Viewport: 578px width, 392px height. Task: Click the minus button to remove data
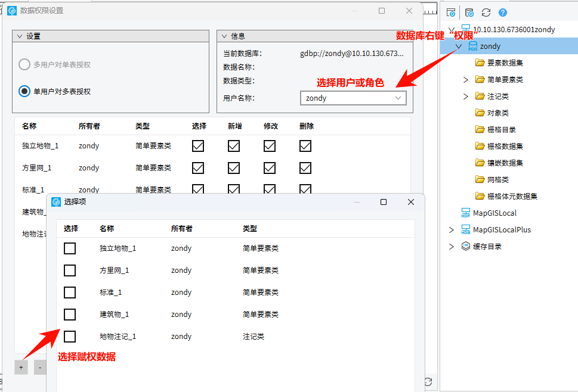39,368
